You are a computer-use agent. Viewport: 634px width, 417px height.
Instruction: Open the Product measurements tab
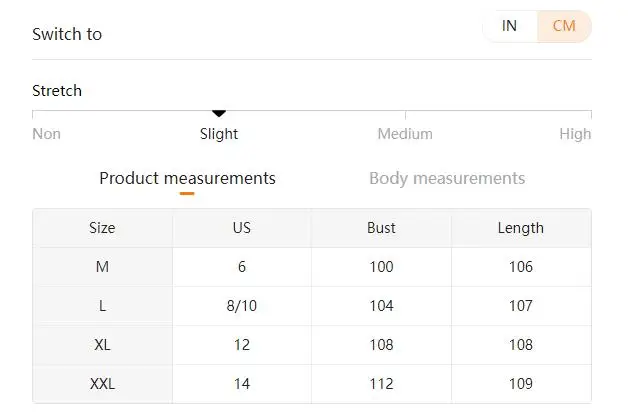(187, 178)
